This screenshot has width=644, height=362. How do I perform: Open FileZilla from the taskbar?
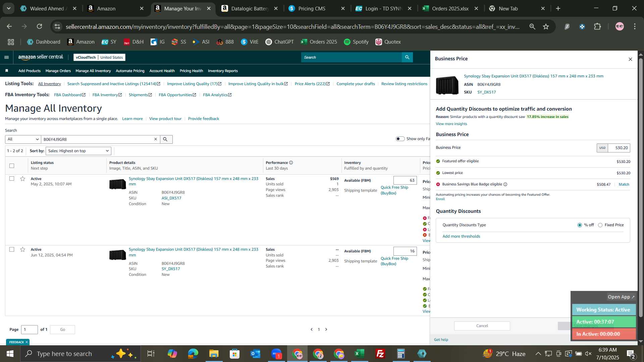pyautogui.click(x=380, y=354)
